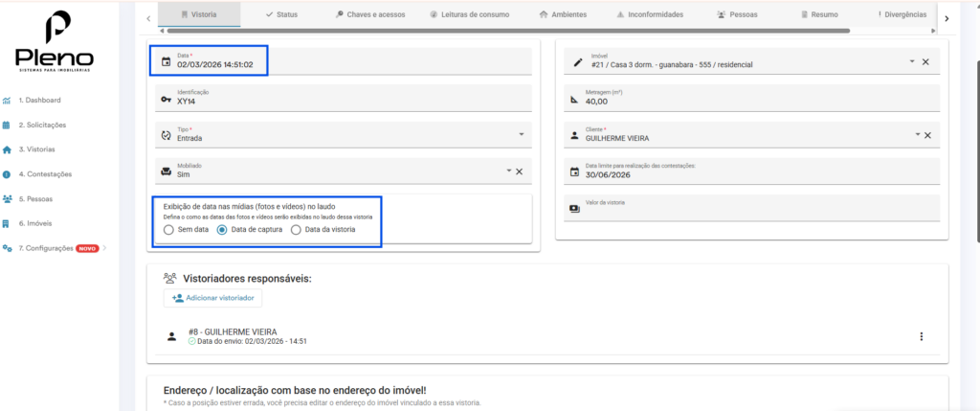Open the Configurações gear icon

coord(8,248)
